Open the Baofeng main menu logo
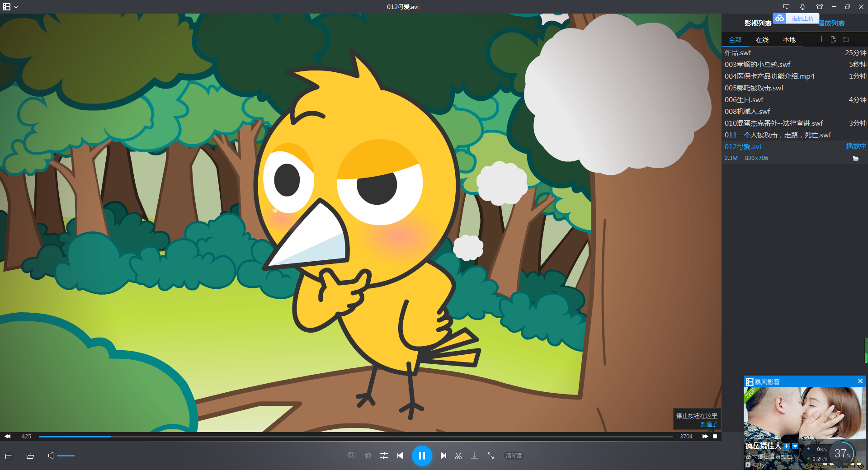The width and height of the screenshot is (868, 470). (7, 7)
